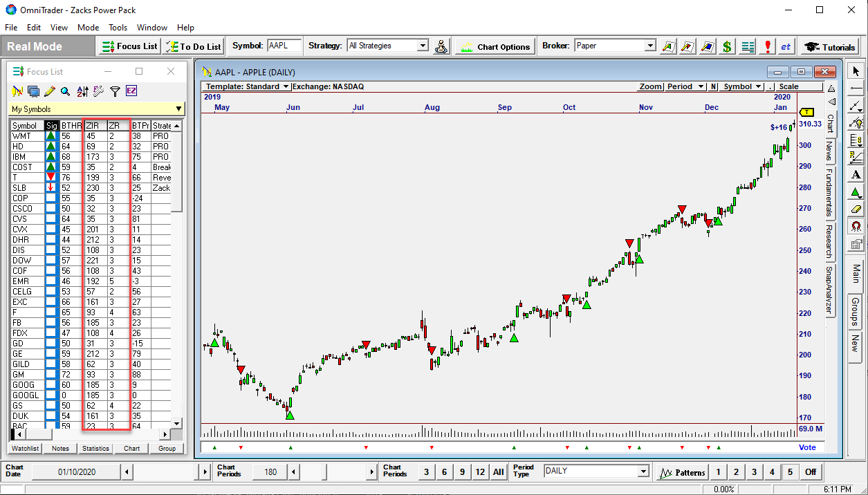Set chart periods to 12 months
This screenshot has width=868, height=495.
[x=480, y=472]
